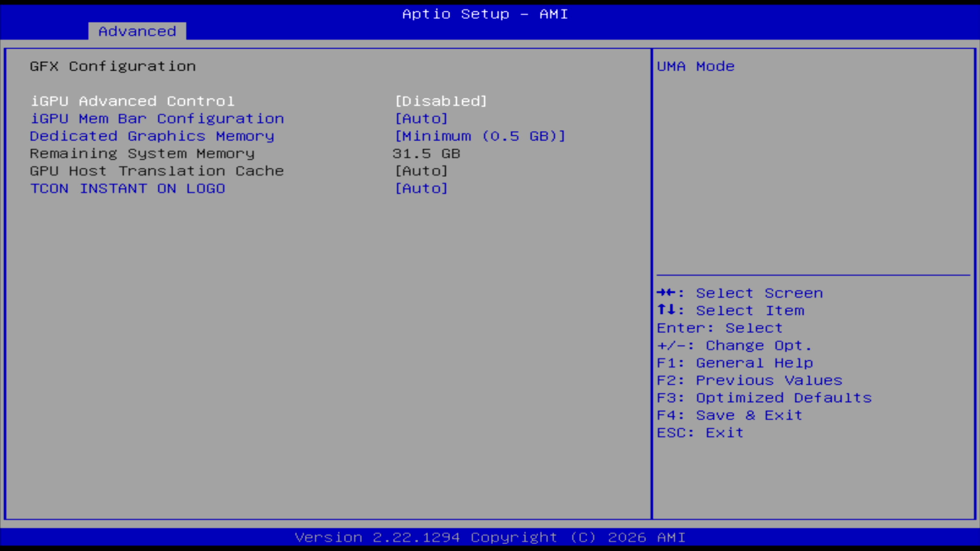Click the GFX Configuration heading
This screenshot has height=551, width=980.
pyautogui.click(x=113, y=66)
